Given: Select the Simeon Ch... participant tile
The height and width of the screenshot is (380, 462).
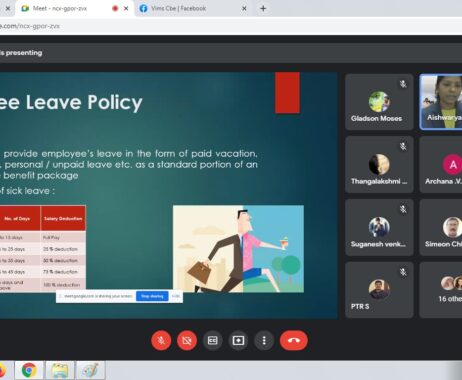Looking at the screenshot, I should (x=441, y=227).
